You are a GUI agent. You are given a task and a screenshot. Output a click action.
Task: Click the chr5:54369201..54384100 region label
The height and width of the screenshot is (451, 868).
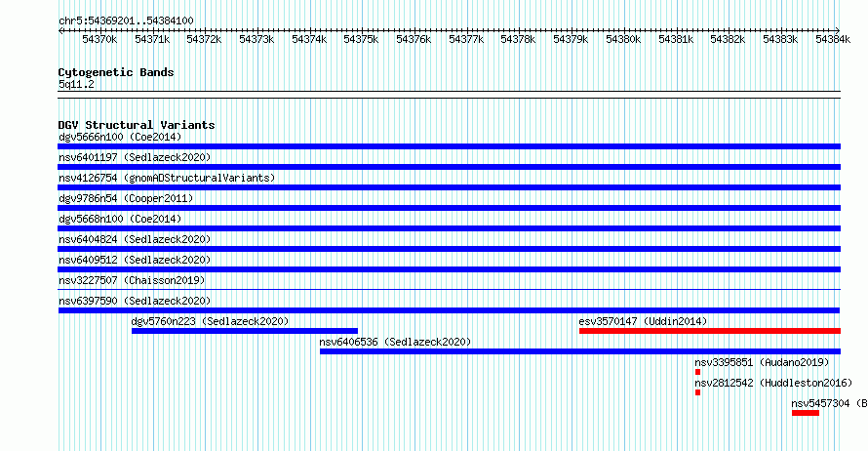(x=126, y=21)
